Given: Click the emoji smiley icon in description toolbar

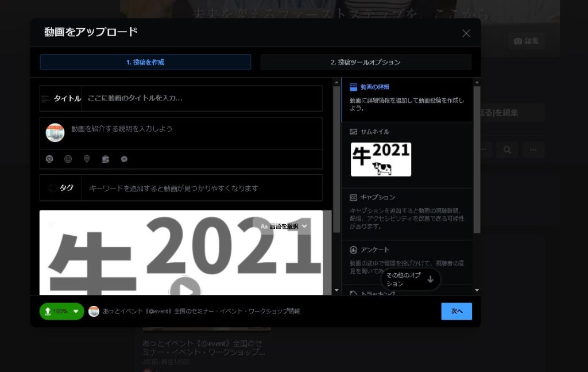Looking at the screenshot, I should point(68,159).
